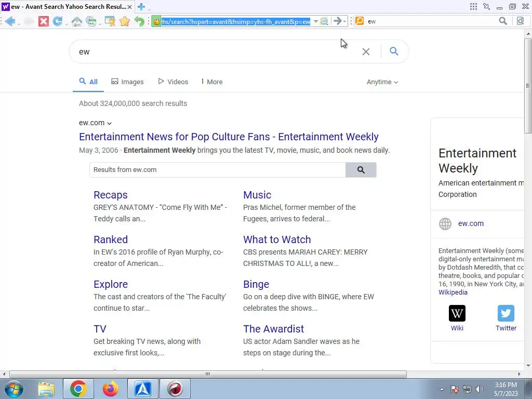Open the Wikipedia link in knowledge panel
This screenshot has width=532, height=399.
point(453,292)
